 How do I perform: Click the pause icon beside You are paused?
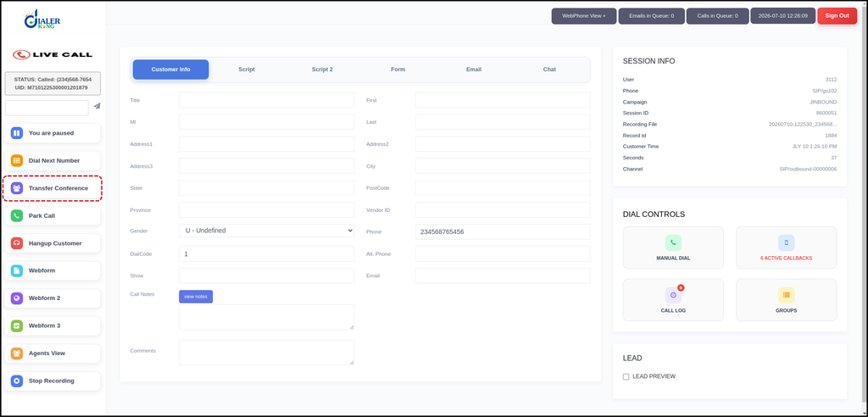[17, 133]
